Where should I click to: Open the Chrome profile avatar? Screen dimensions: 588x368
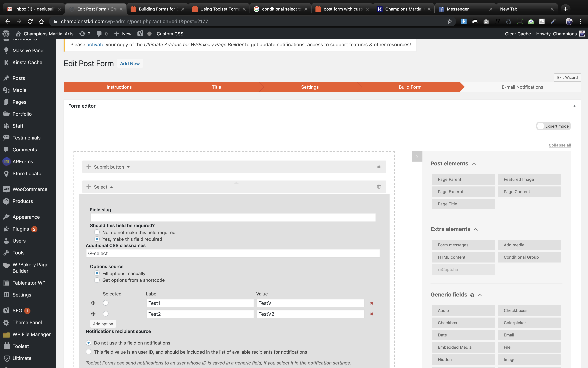569,21
